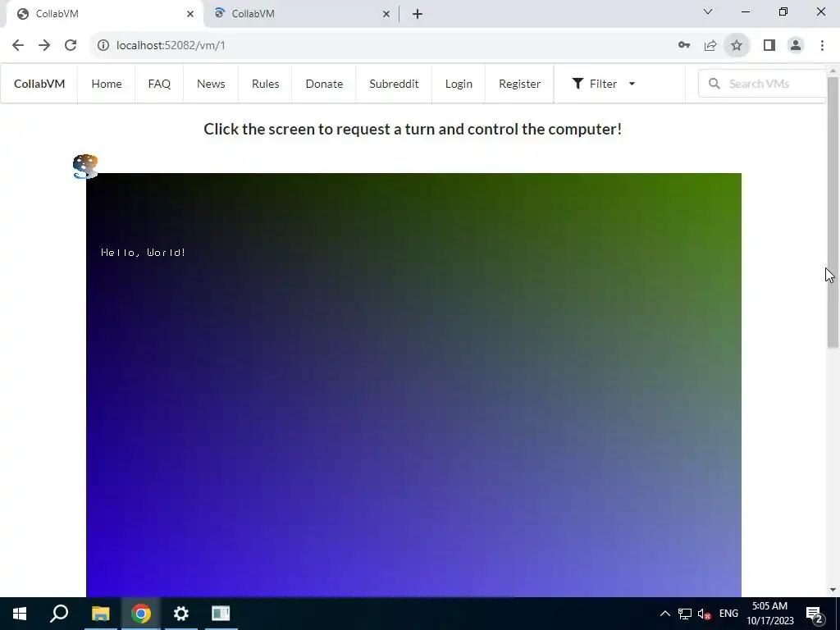Image resolution: width=840 pixels, height=630 pixels.
Task: Open the network status tray icon
Action: click(685, 614)
